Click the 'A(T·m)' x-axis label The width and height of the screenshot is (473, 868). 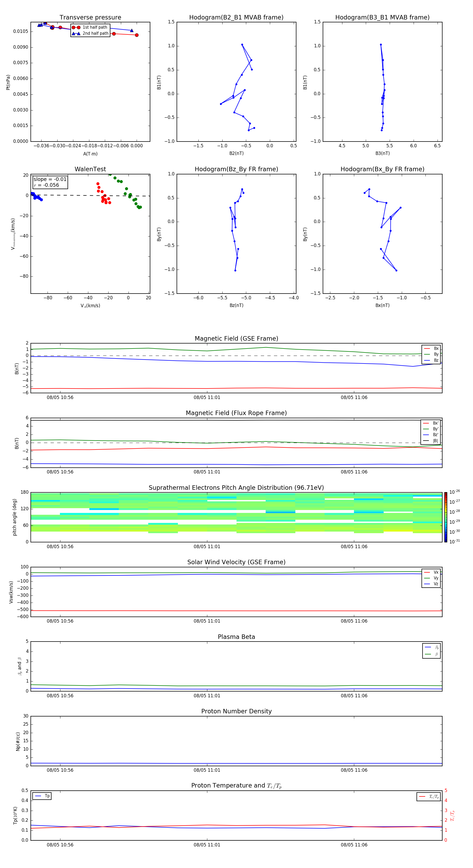coord(90,154)
